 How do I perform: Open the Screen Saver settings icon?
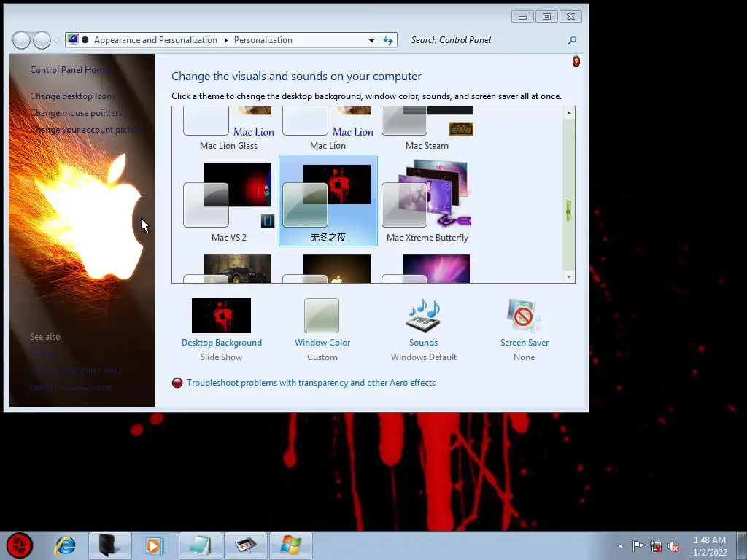[x=524, y=316]
